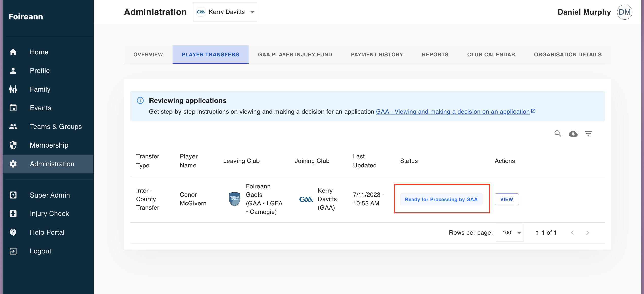644x294 pixels.
Task: Download table data via cloud icon
Action: point(573,134)
